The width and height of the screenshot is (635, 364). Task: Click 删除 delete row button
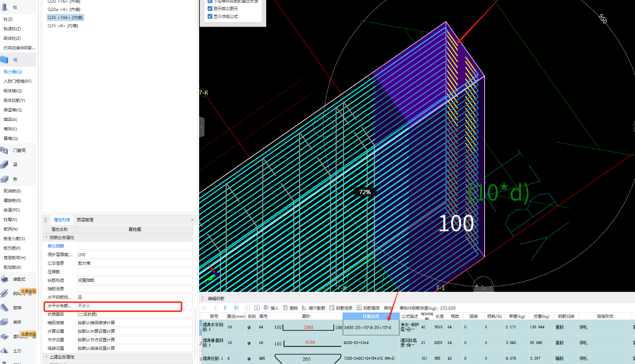pos(291,308)
